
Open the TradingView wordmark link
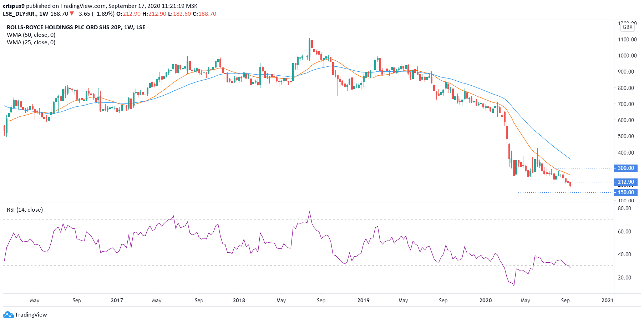pos(31,315)
